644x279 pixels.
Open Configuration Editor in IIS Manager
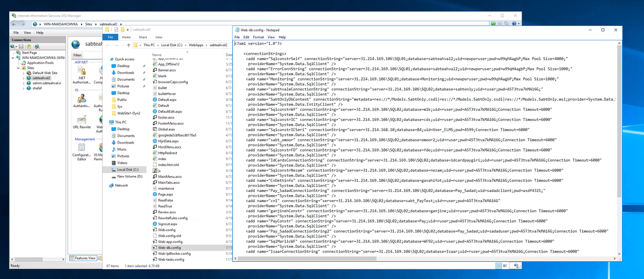(82, 151)
